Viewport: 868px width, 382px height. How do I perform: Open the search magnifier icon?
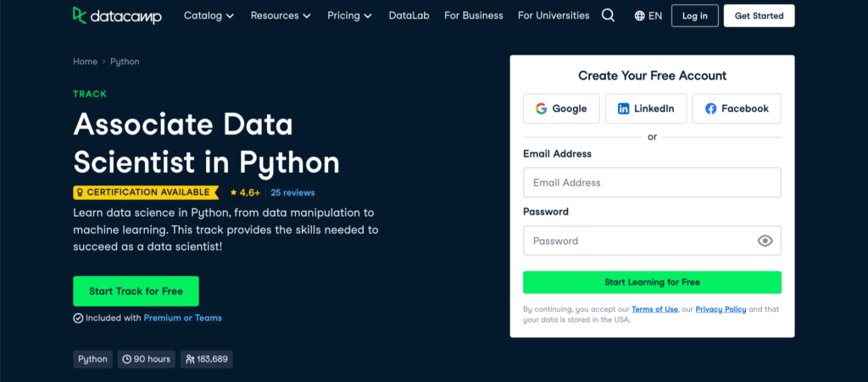tap(608, 15)
